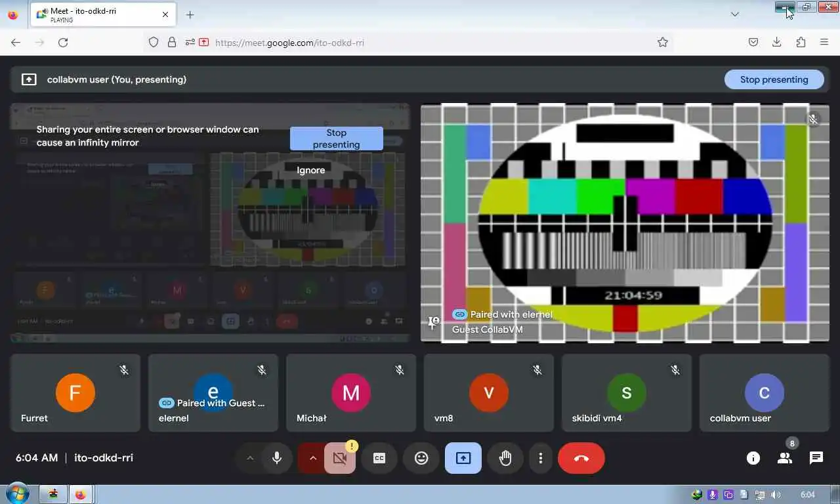The height and width of the screenshot is (504, 840).
Task: Toggle closed captions
Action: coord(379,458)
